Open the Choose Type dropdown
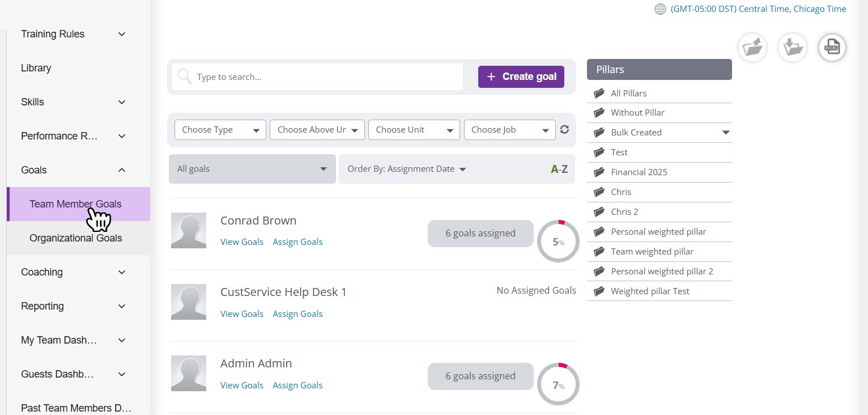Viewport: 868px width, 415px height. click(x=220, y=130)
